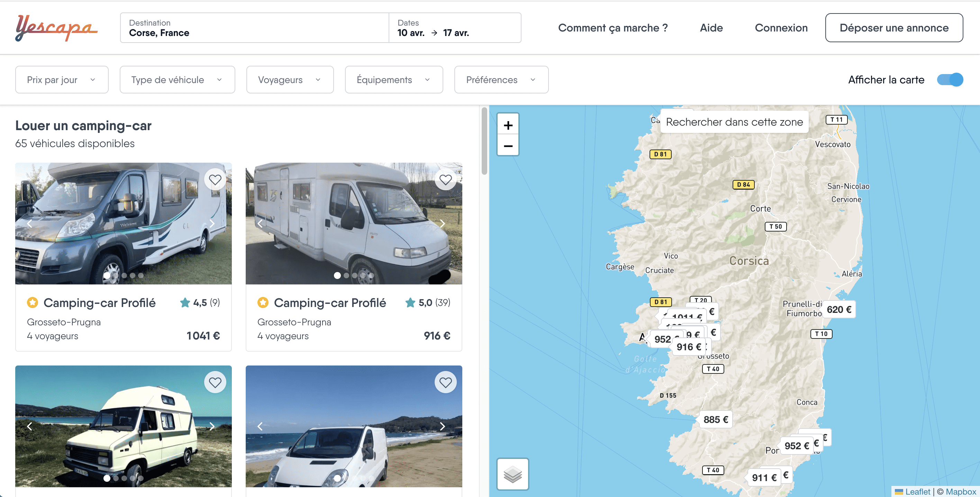
Task: Select the 952 € marker near Porto-Vecchio
Action: pos(796,446)
